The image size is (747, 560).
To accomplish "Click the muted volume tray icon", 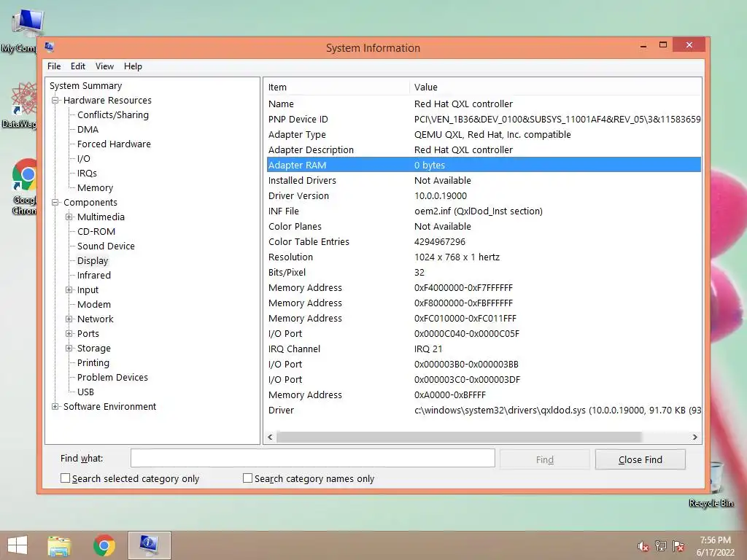I will (643, 546).
